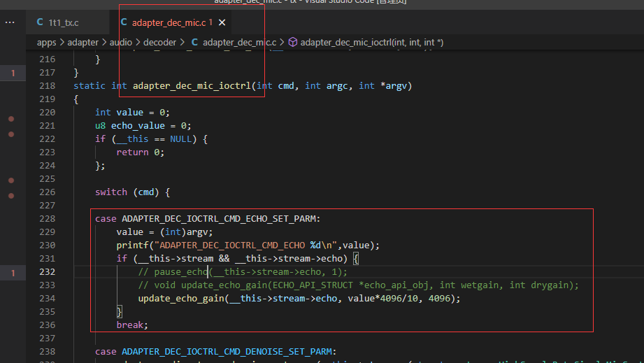Viewport: 644px width, 363px height.
Task: Click the symbol cube icon in breadcrumb
Action: point(293,42)
